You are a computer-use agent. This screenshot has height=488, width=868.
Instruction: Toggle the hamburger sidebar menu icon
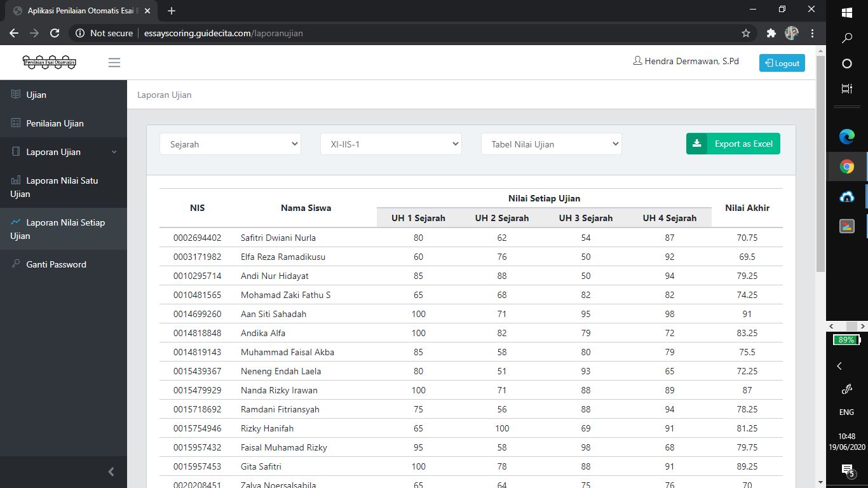[114, 62]
